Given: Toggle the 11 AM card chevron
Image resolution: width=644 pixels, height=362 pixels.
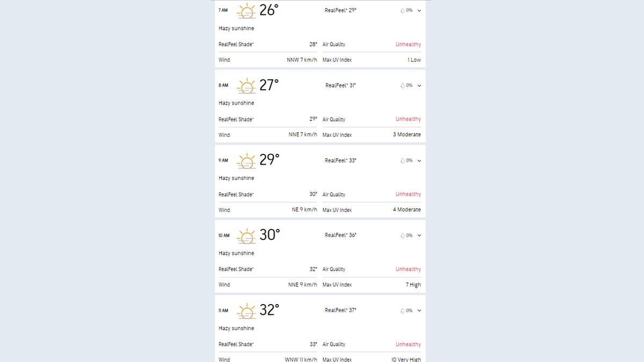Looking at the screenshot, I should click(x=419, y=311).
